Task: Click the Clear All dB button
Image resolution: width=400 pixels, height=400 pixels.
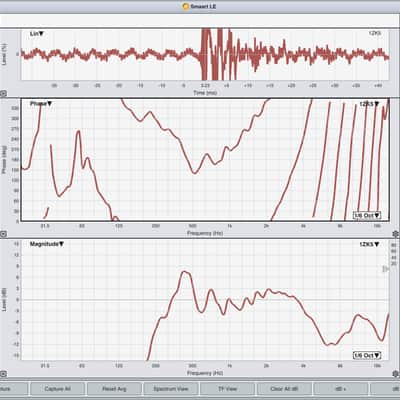Action: coord(284,389)
